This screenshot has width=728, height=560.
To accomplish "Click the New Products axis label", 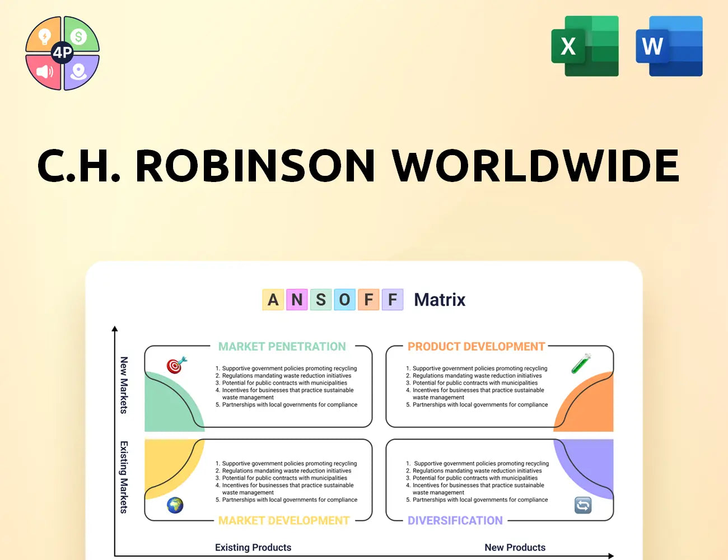I will [x=515, y=547].
